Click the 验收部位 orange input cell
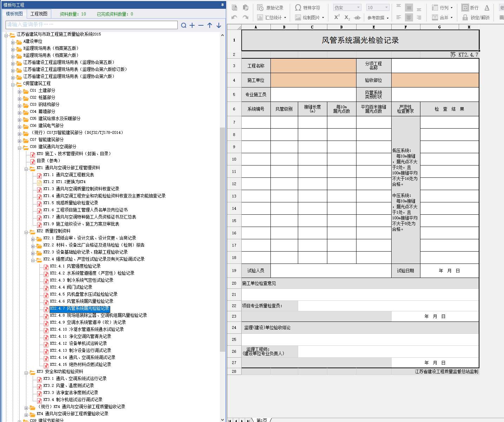The height and width of the screenshot is (422, 504). pyautogui.click(x=435, y=80)
